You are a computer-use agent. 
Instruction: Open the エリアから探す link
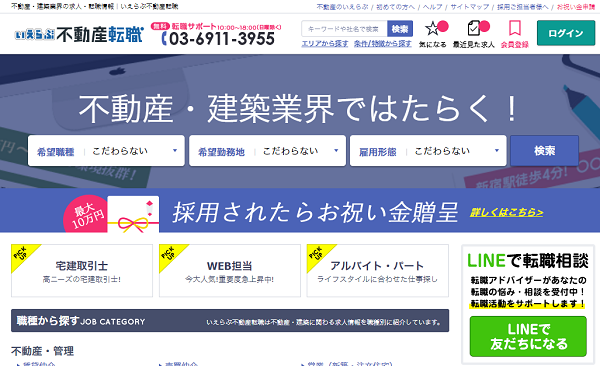tap(325, 44)
